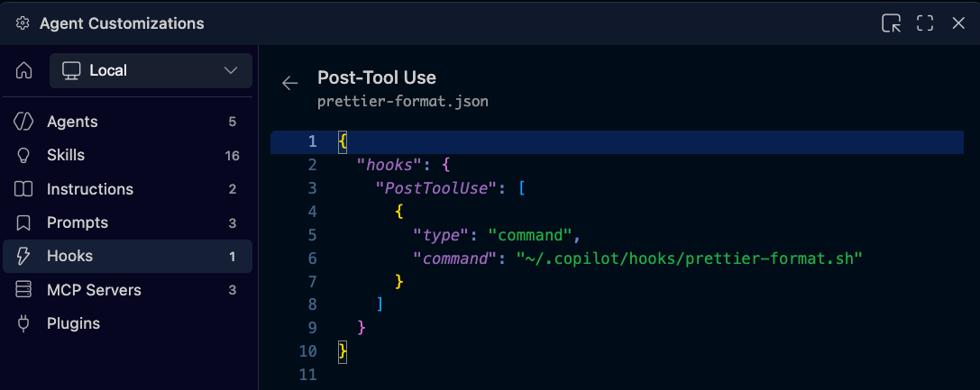The height and width of the screenshot is (390, 980).
Task: Close the Agent Customizations panel
Action: (958, 23)
